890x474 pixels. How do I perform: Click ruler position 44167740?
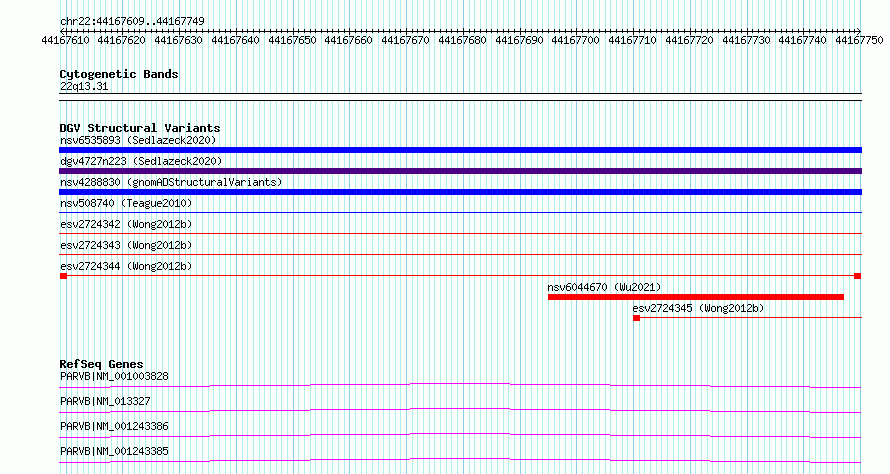803,40
